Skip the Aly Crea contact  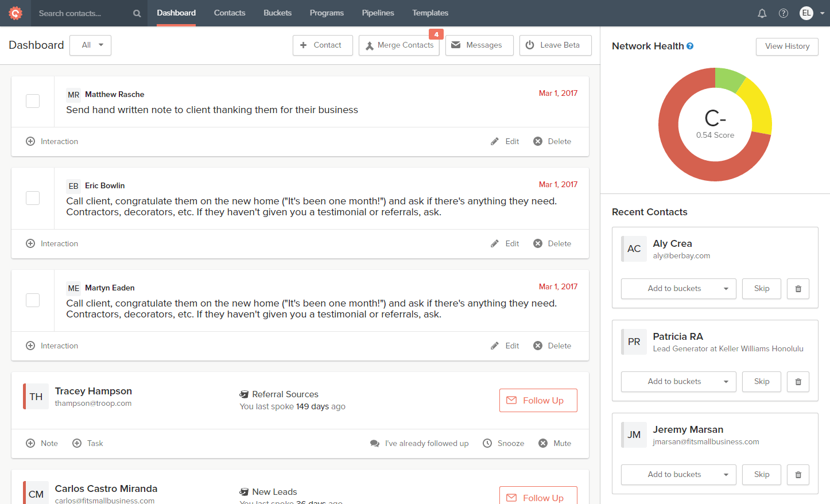pos(762,289)
